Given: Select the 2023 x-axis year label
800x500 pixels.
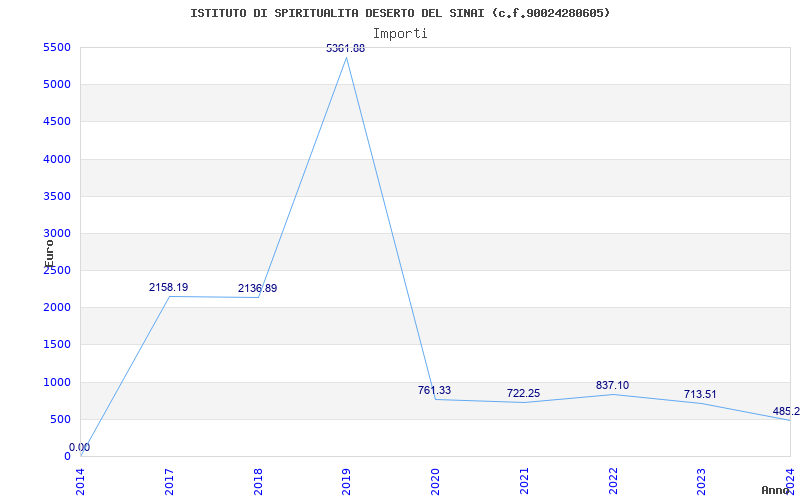Looking at the screenshot, I should click(702, 482).
